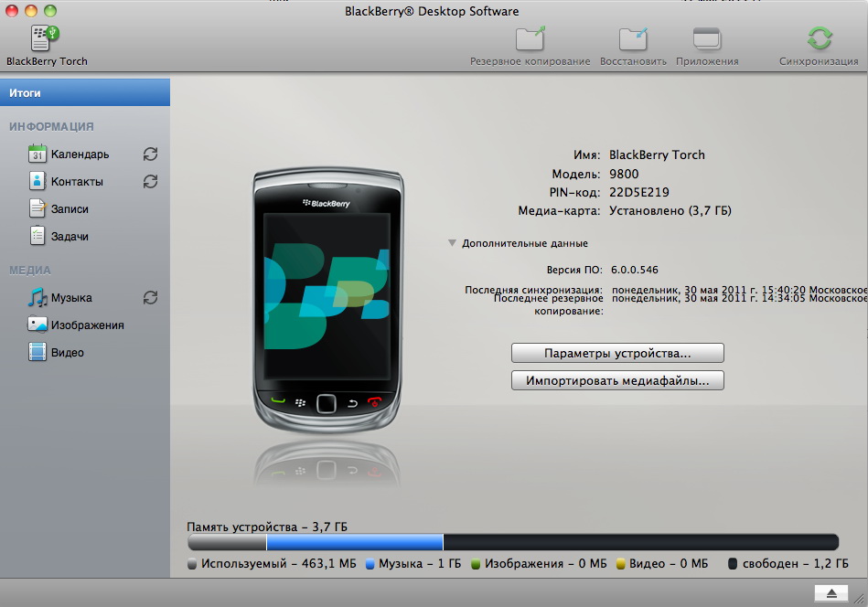Click the gray Используемый segment of memory bar
This screenshot has width=868, height=607.
[x=227, y=542]
